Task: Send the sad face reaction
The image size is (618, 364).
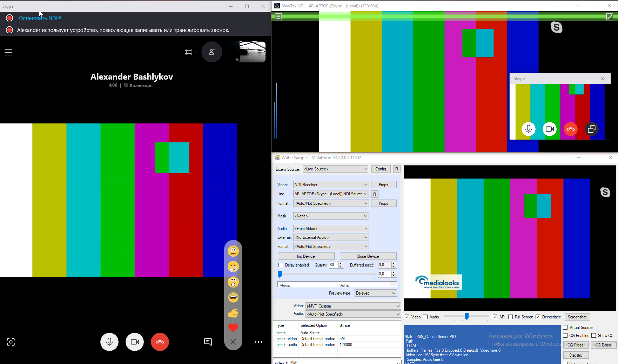Action: (233, 251)
